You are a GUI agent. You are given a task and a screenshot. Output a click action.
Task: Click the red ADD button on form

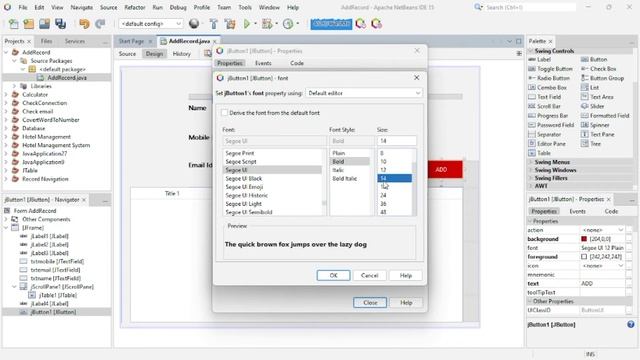tap(445, 169)
